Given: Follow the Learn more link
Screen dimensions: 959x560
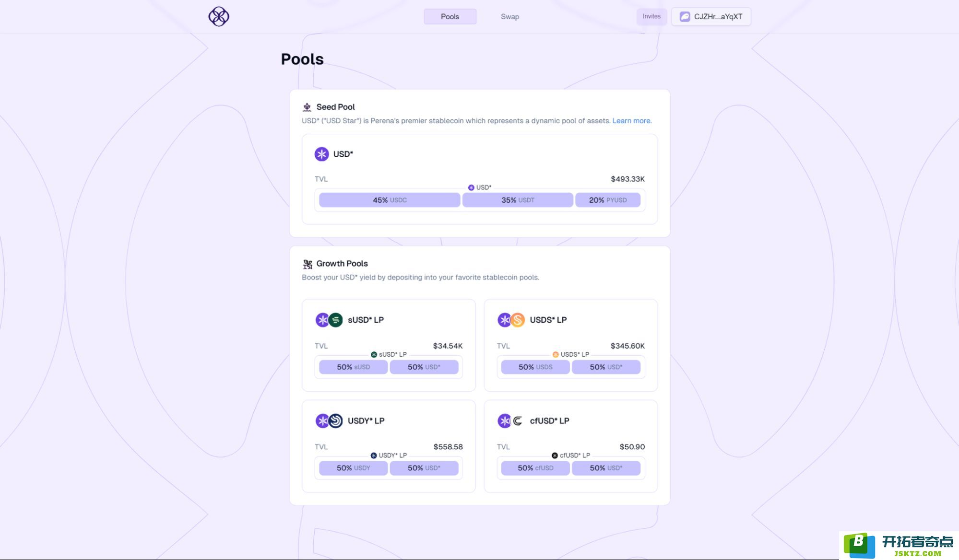Looking at the screenshot, I should point(632,121).
